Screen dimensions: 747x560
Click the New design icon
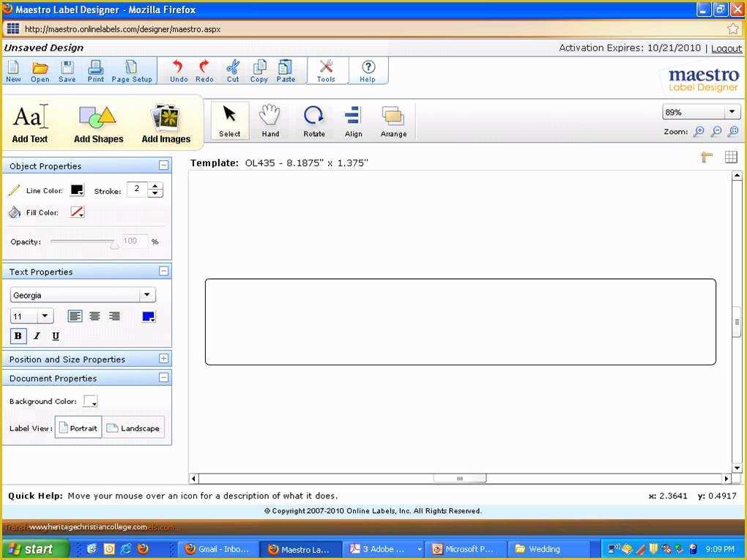pyautogui.click(x=13, y=71)
